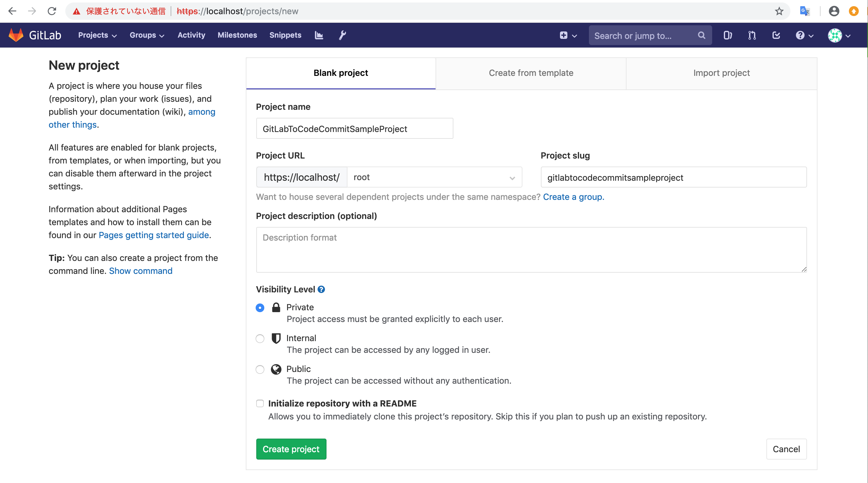Choose Internal visibility level
The width and height of the screenshot is (868, 483).
[x=259, y=339]
